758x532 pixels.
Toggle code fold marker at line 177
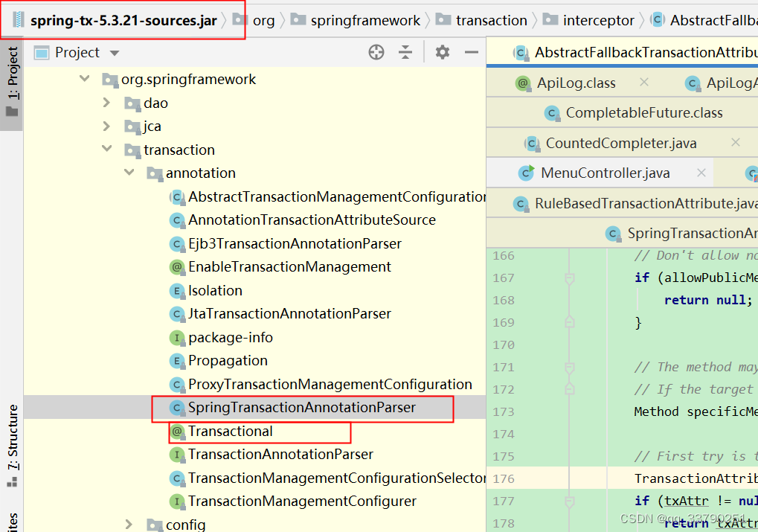(570, 501)
